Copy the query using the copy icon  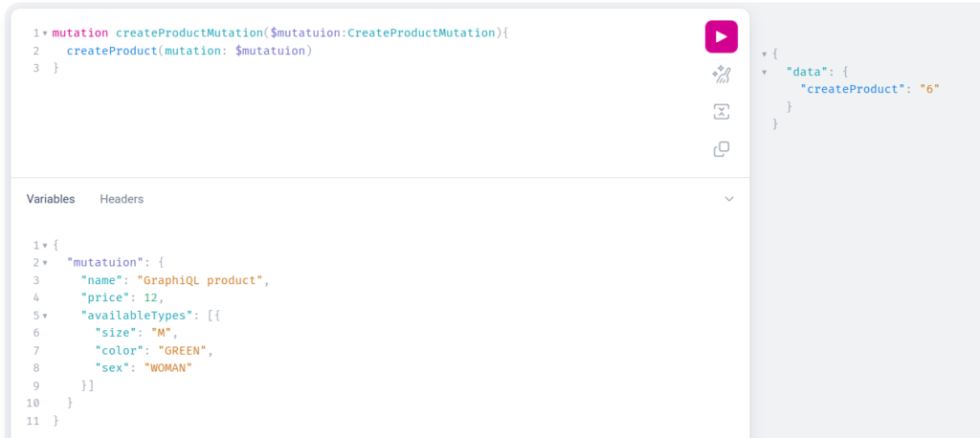(722, 149)
